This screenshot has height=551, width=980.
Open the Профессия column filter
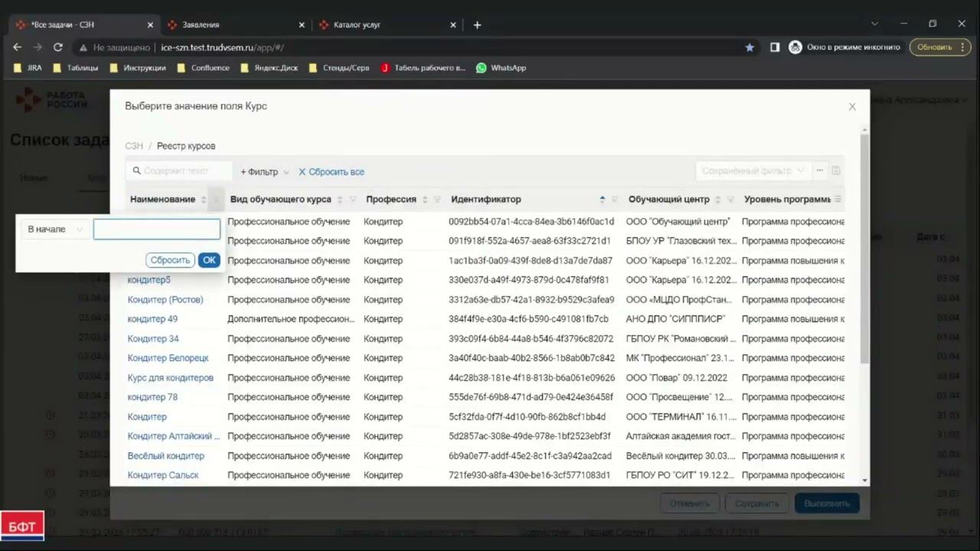coord(437,200)
